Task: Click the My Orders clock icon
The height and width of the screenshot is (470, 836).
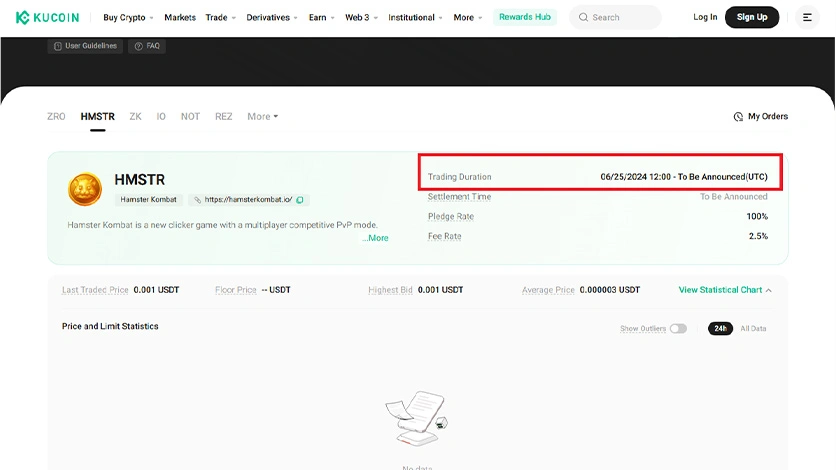Action: coord(738,117)
